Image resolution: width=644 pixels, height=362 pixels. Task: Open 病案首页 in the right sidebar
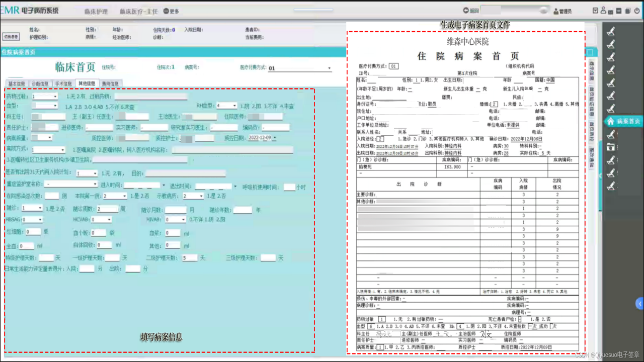point(623,121)
